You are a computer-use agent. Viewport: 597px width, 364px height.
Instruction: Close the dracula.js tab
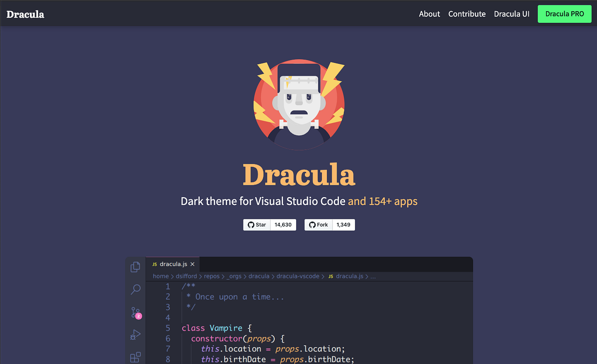(192, 264)
